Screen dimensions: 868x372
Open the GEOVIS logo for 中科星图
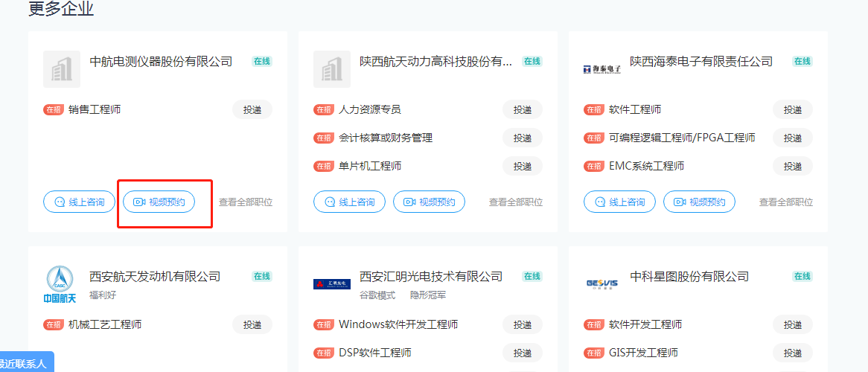601,283
